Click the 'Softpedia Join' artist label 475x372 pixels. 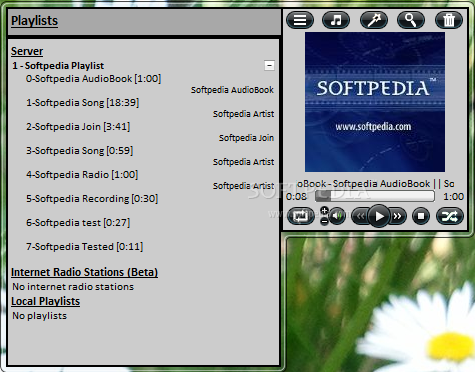[x=246, y=138]
